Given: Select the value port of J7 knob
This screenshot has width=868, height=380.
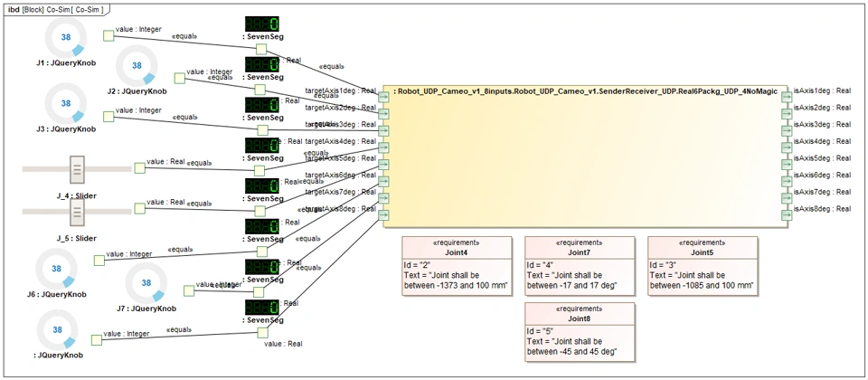Looking at the screenshot, I should (x=189, y=290).
